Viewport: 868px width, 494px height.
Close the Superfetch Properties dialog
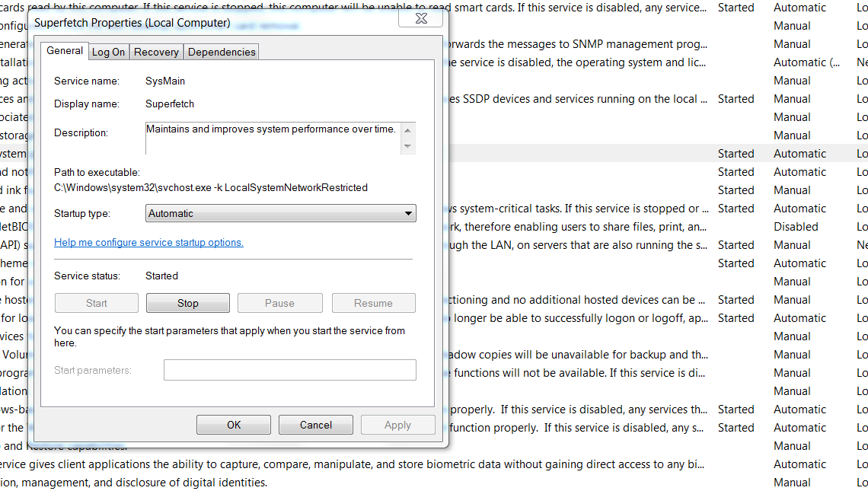pos(421,18)
